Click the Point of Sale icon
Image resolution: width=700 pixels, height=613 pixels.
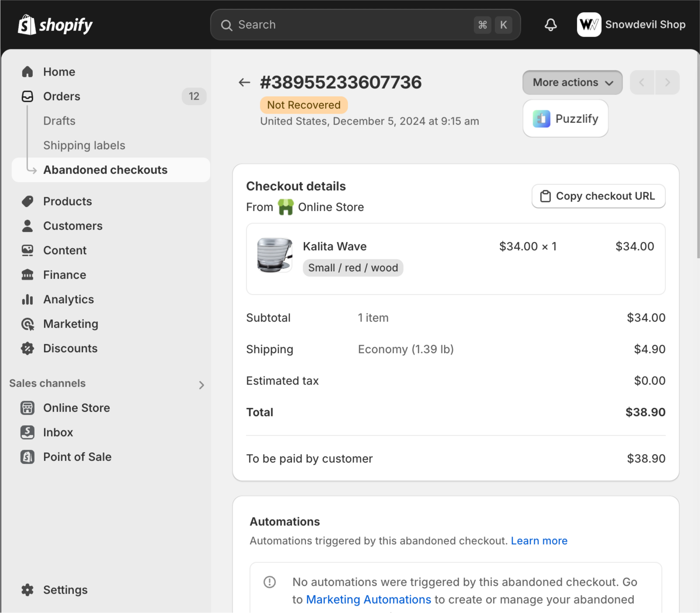coord(28,457)
